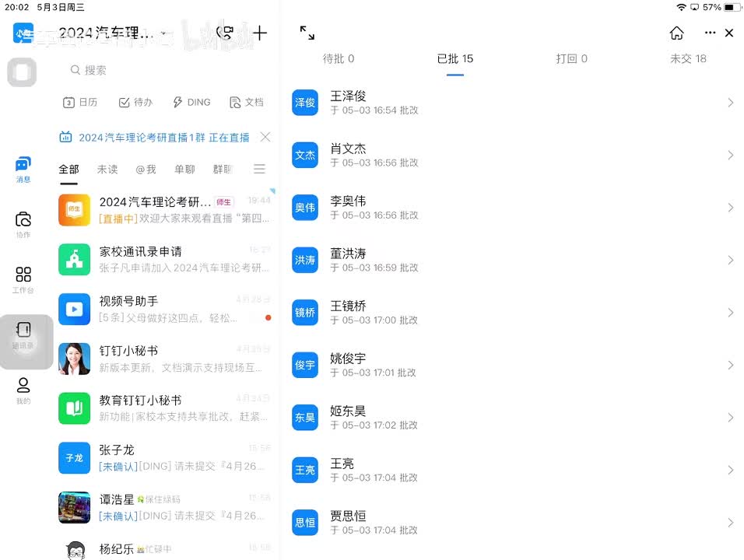Open the Workbench (工作台) sidebar icon
Image resolution: width=744 pixels, height=560 pixels.
point(23,280)
